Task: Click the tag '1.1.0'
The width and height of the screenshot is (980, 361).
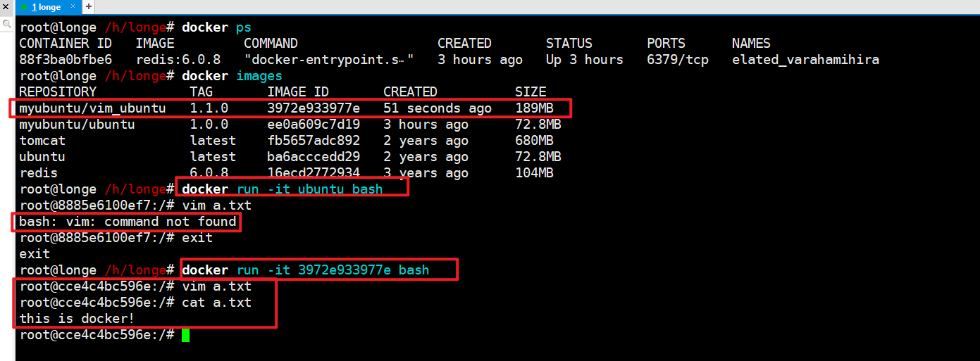Action: [209, 108]
